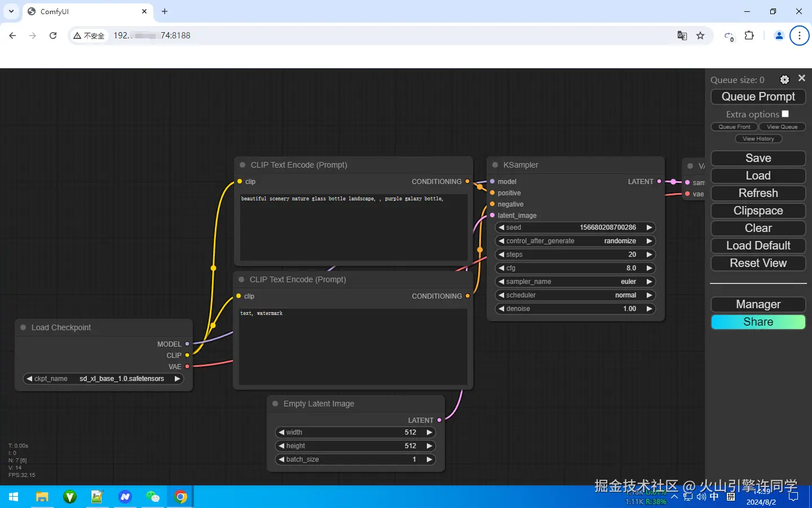Bookmark this page with star icon
Screen dimensions: 812x508
tap(700, 36)
